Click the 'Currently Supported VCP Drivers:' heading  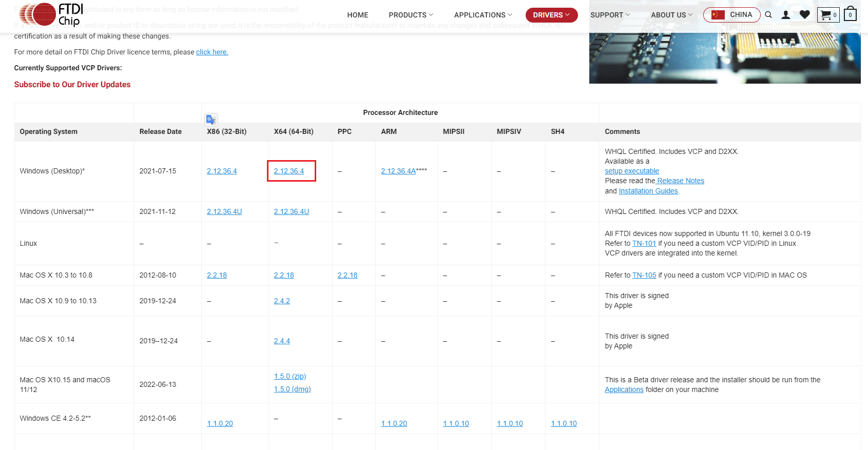pyautogui.click(x=68, y=68)
